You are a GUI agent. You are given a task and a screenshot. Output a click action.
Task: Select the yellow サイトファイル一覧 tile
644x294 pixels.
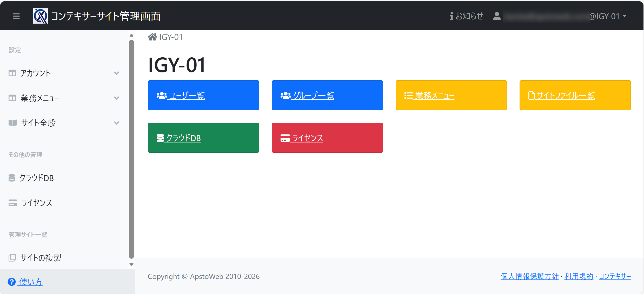coord(575,95)
